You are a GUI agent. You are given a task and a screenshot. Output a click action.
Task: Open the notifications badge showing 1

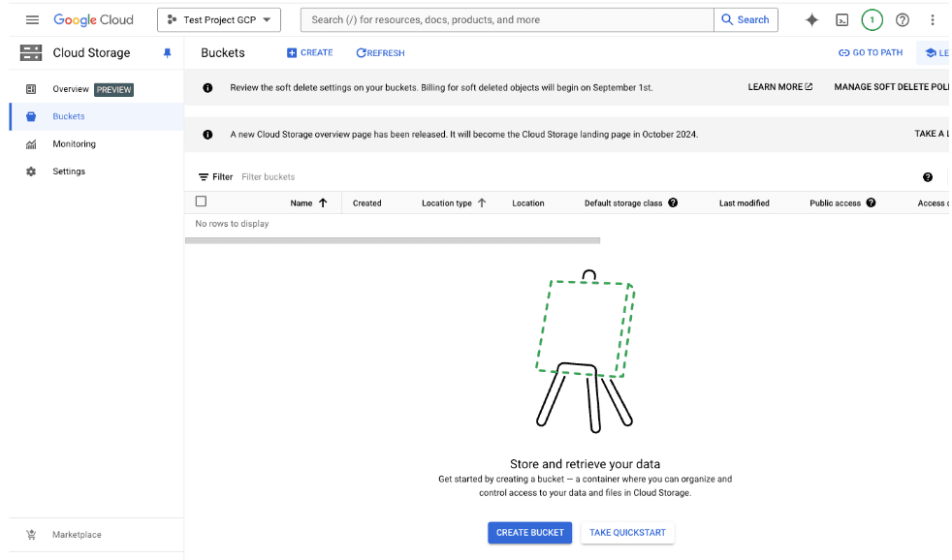(872, 19)
